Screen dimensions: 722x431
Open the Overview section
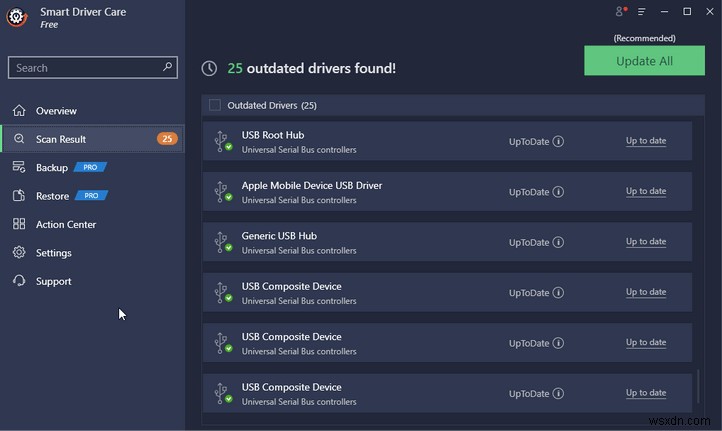point(92,111)
